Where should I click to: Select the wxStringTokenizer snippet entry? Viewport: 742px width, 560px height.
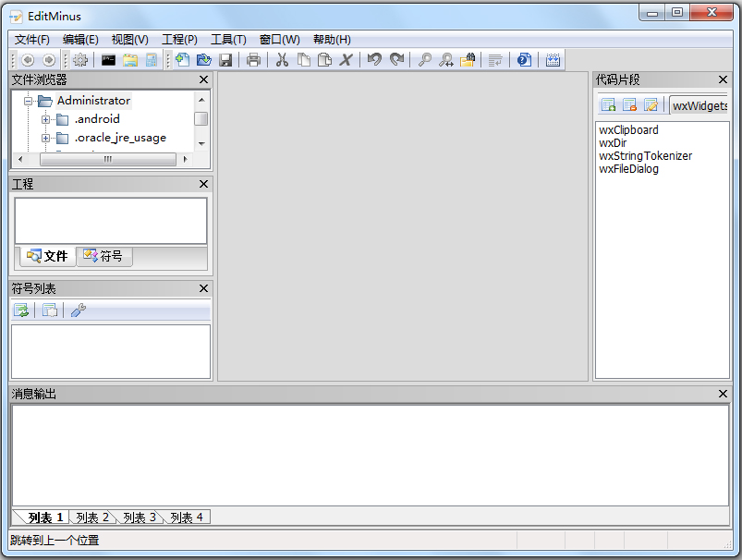click(645, 156)
